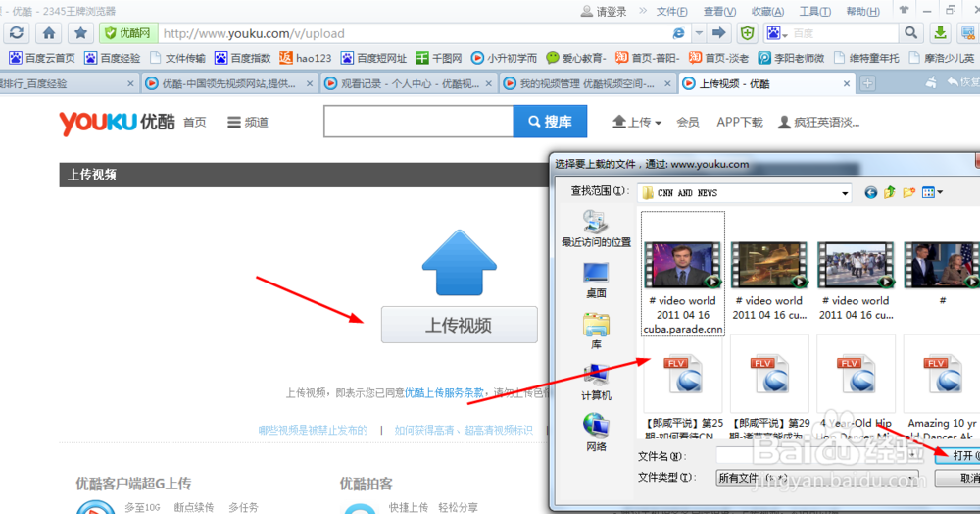Open the 爱心教育 bookmark
The height and width of the screenshot is (514, 980).
point(575,58)
